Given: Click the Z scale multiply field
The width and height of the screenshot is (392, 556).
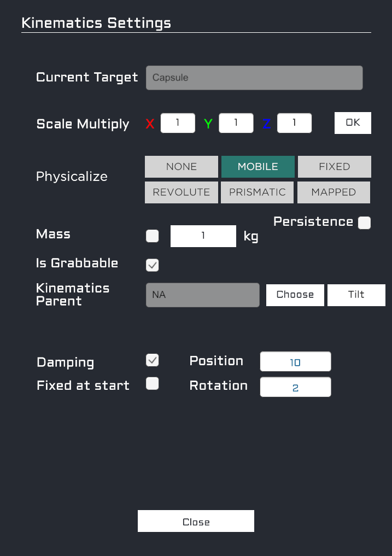Looking at the screenshot, I should (x=294, y=123).
